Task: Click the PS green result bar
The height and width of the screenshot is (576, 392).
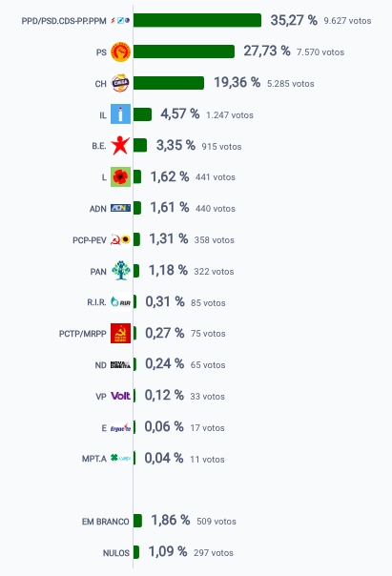Action: [x=184, y=51]
